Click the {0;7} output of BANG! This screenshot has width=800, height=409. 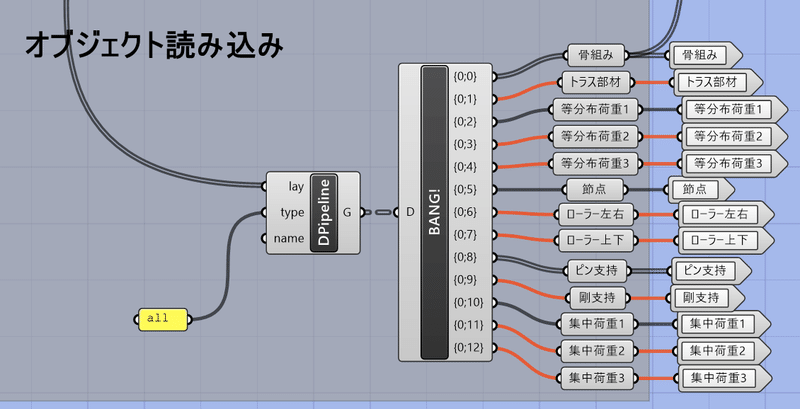(465, 235)
